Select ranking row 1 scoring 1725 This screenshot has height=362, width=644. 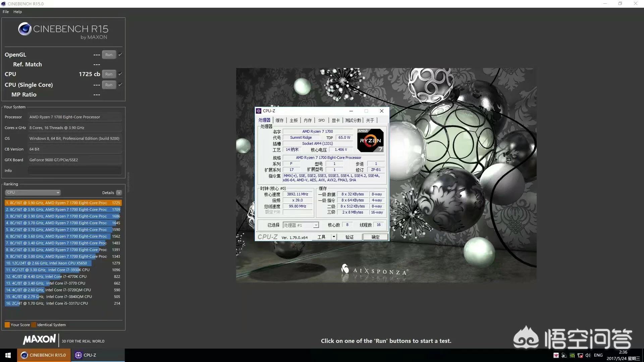tap(63, 203)
